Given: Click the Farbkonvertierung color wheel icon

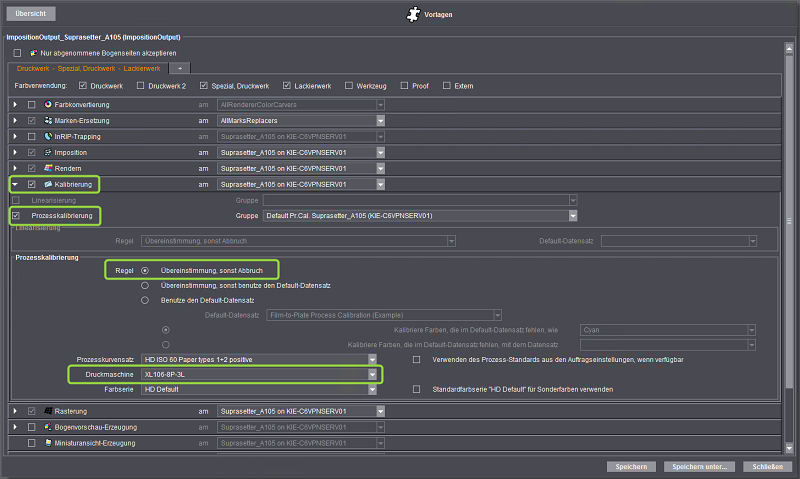Looking at the screenshot, I should [x=47, y=105].
